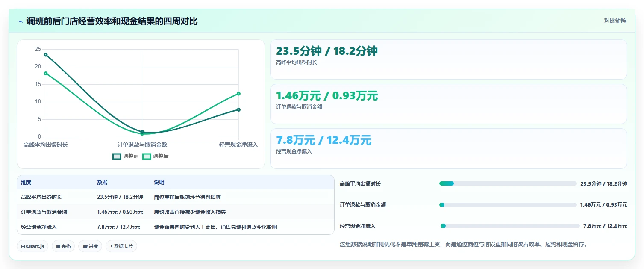Click progress value 1.46万元 / 0.93万元 at right

pyautogui.click(x=604, y=205)
